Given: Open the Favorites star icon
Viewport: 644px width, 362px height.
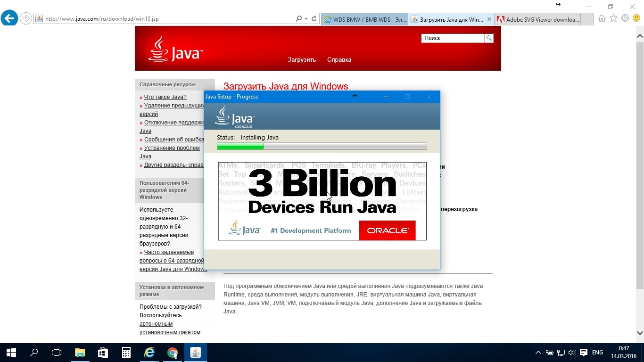Looking at the screenshot, I should click(x=613, y=18).
